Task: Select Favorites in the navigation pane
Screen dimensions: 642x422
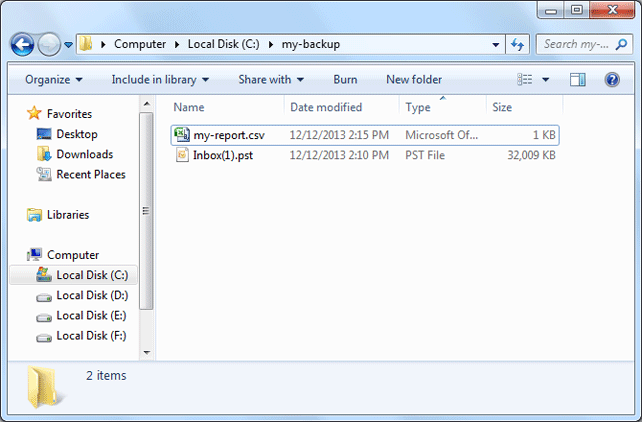Action: [69, 114]
